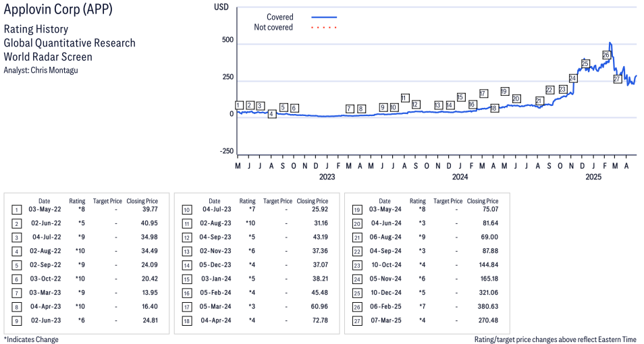Click chart marker 21 on the chart
Image resolution: width=644 pixels, height=344 pixels.
click(539, 101)
